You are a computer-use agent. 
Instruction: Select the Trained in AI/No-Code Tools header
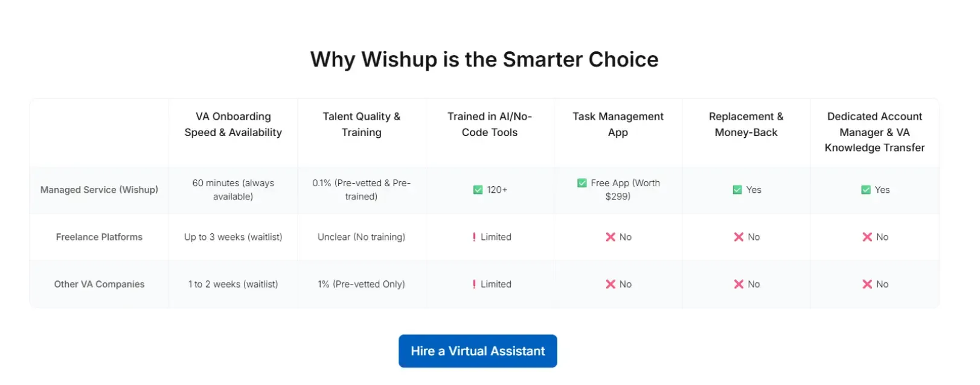[490, 124]
